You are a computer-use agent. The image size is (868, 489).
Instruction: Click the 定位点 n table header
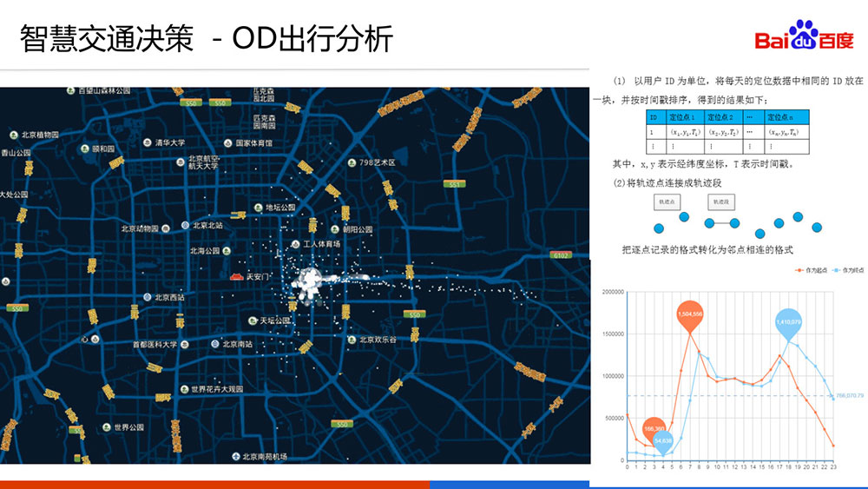pyautogui.click(x=786, y=117)
